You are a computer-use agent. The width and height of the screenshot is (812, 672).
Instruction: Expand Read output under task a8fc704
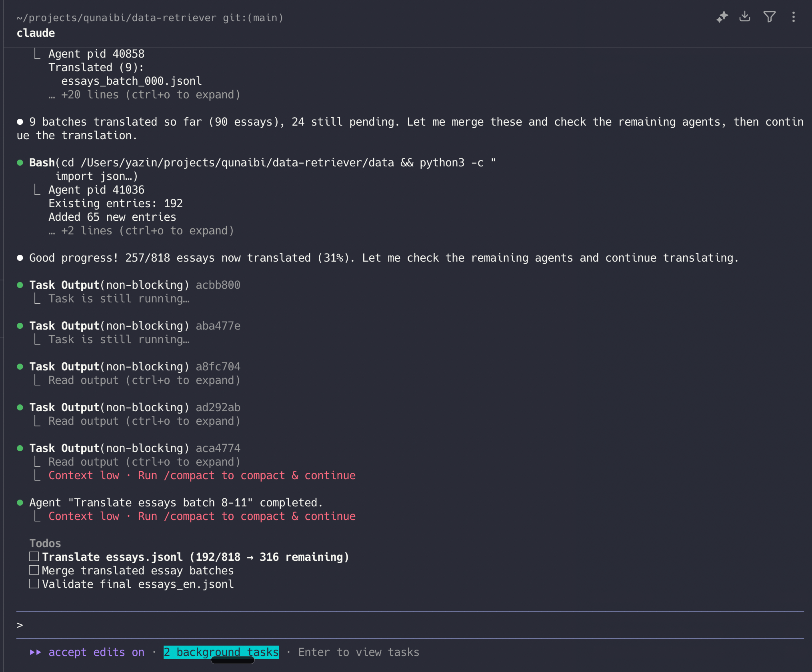pos(144,380)
